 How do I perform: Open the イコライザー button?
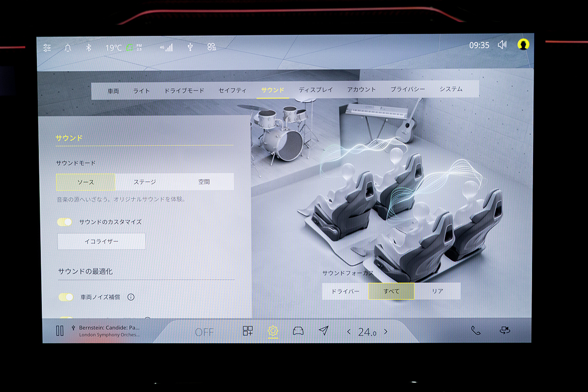[x=101, y=241]
